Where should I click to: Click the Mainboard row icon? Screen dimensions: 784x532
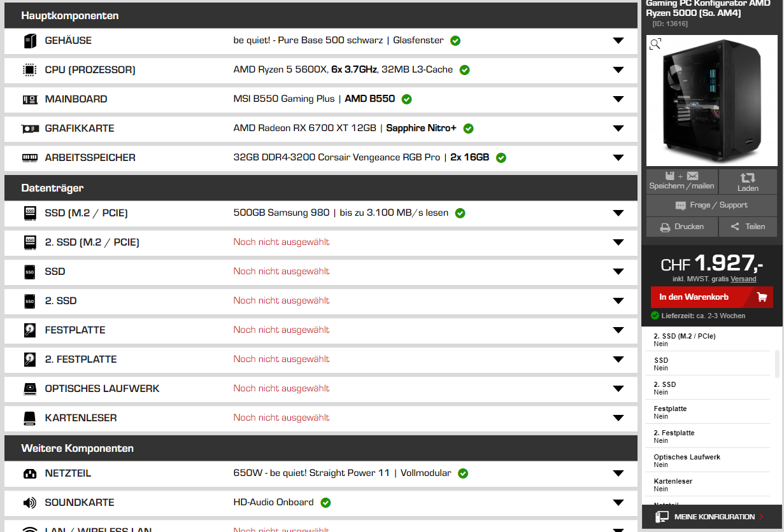click(x=30, y=99)
